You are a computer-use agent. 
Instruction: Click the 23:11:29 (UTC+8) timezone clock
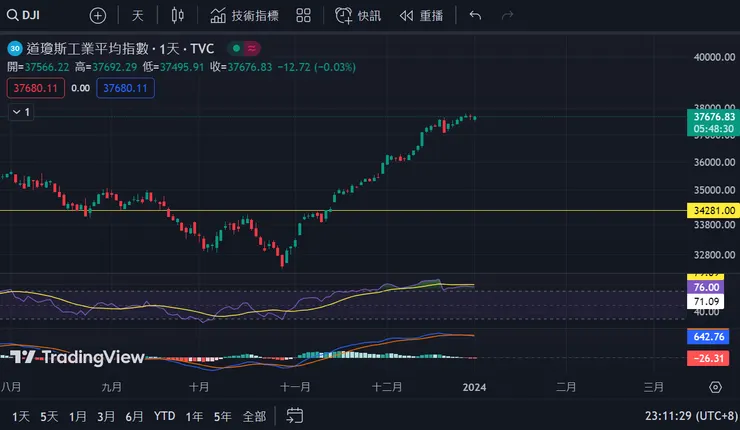coord(691,416)
